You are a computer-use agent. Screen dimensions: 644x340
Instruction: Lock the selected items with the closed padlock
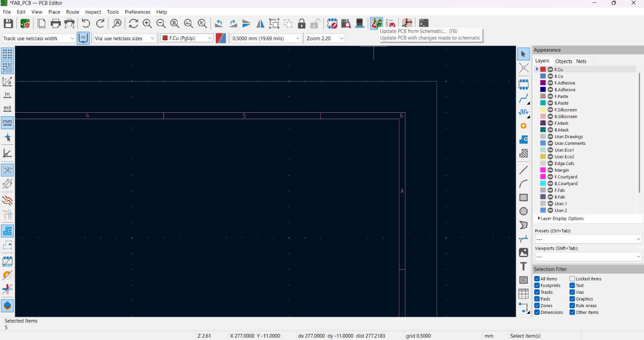301,24
